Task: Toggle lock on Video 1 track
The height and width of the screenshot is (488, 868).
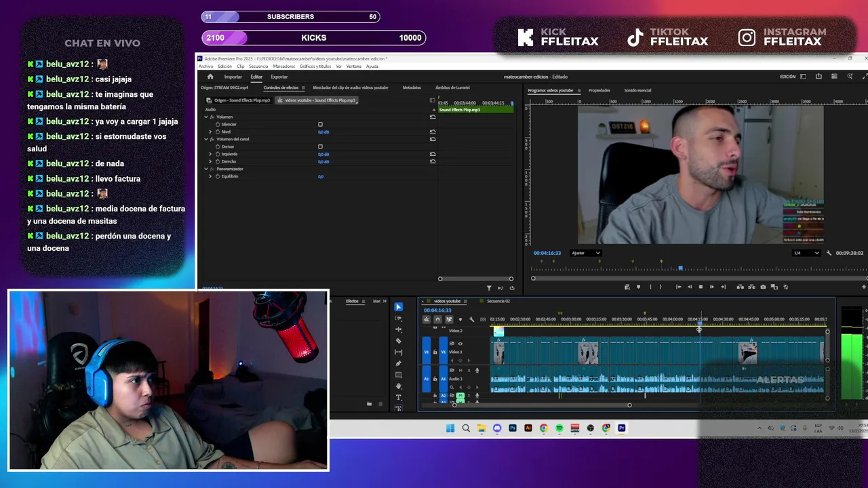Action: point(435,352)
